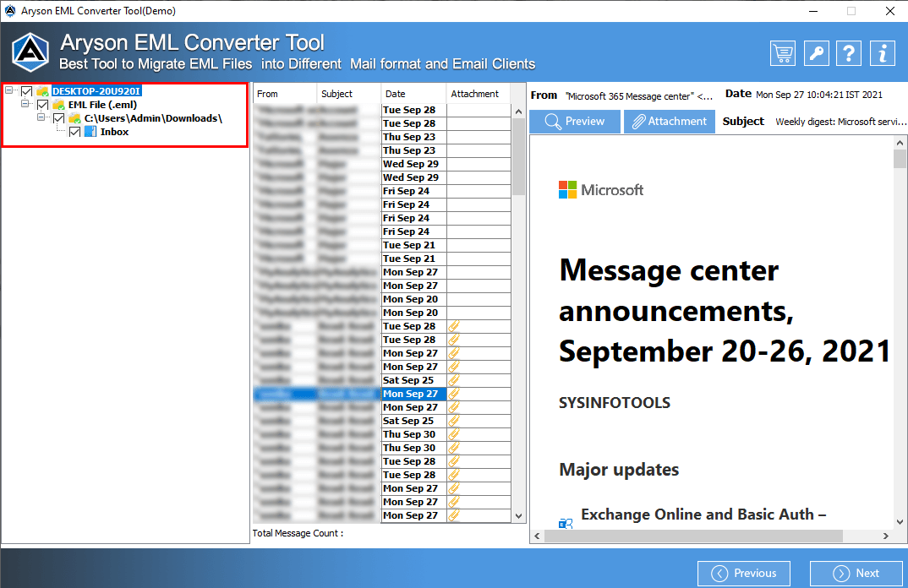Screen dimensions: 908x588
Task: Click the Mon Sep 27 10:04:21 IST 2021 date value
Action: [x=819, y=95]
